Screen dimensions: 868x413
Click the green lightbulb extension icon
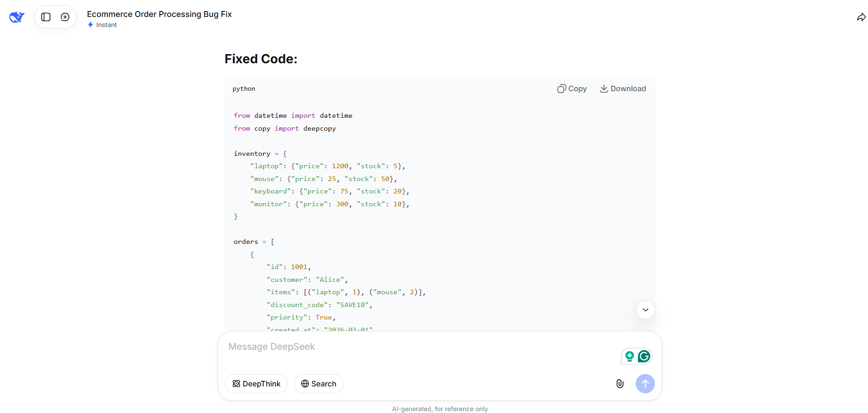629,356
